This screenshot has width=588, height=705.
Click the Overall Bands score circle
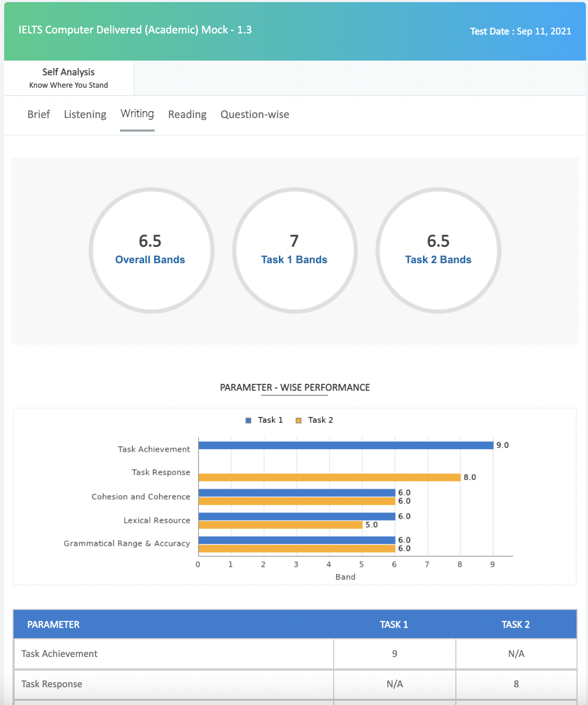(x=151, y=251)
